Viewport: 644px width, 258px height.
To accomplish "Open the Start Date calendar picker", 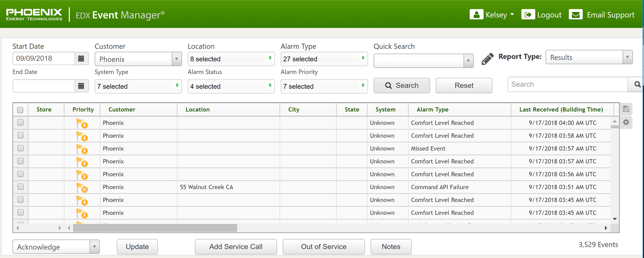I will click(x=81, y=59).
